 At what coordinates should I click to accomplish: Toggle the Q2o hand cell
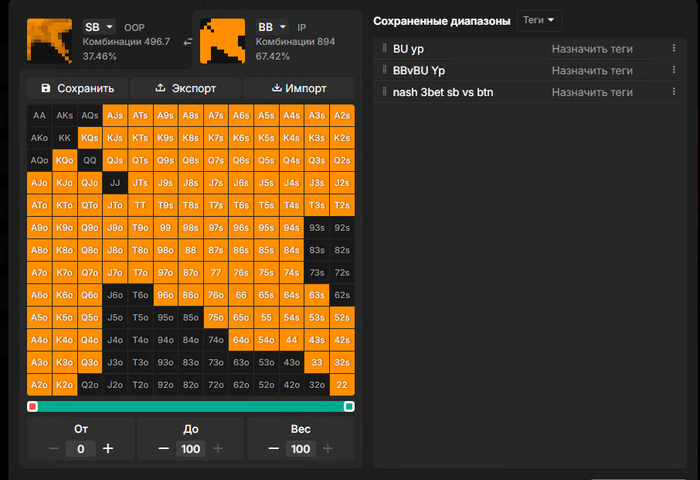[90, 385]
